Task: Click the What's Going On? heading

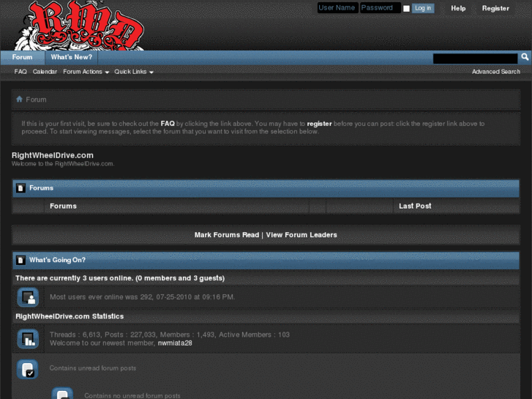Action: click(57, 260)
